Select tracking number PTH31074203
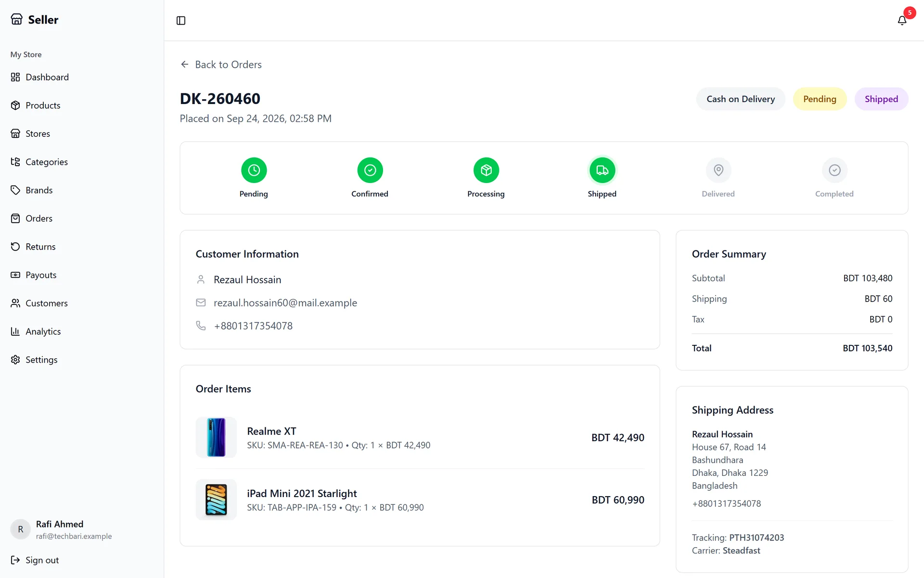 point(757,538)
